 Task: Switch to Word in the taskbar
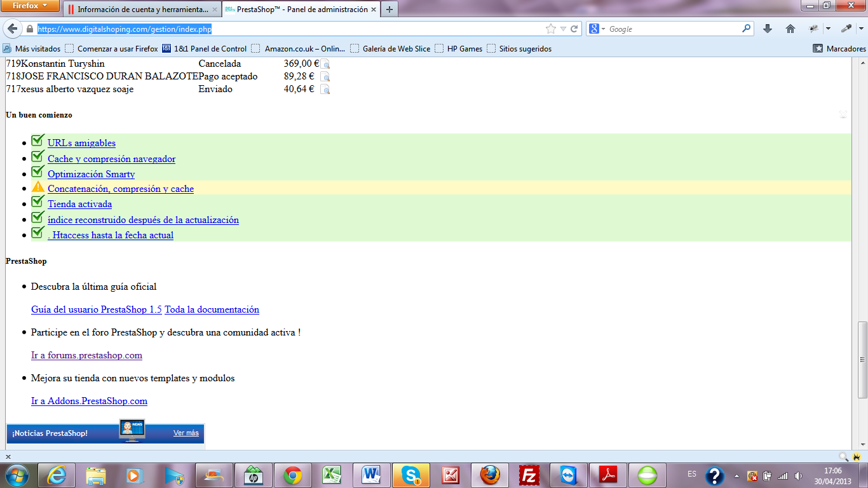pyautogui.click(x=371, y=475)
